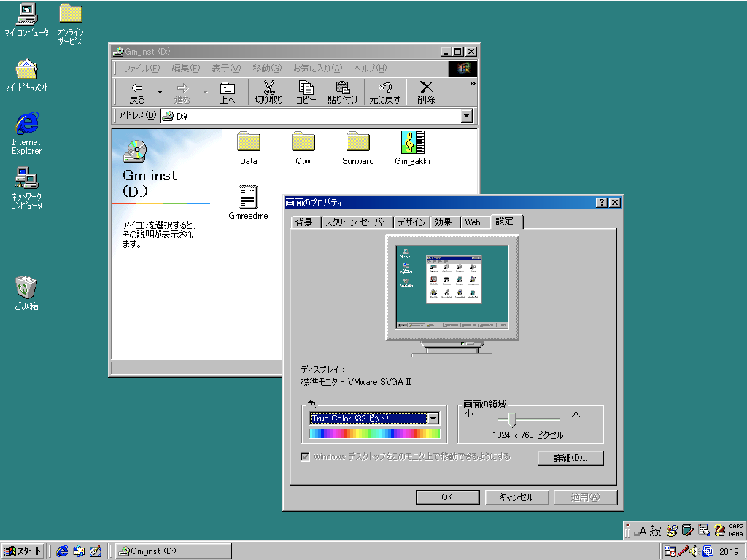Select the オンライン サービス folder icon
Screen dimensions: 747x560
point(70,25)
